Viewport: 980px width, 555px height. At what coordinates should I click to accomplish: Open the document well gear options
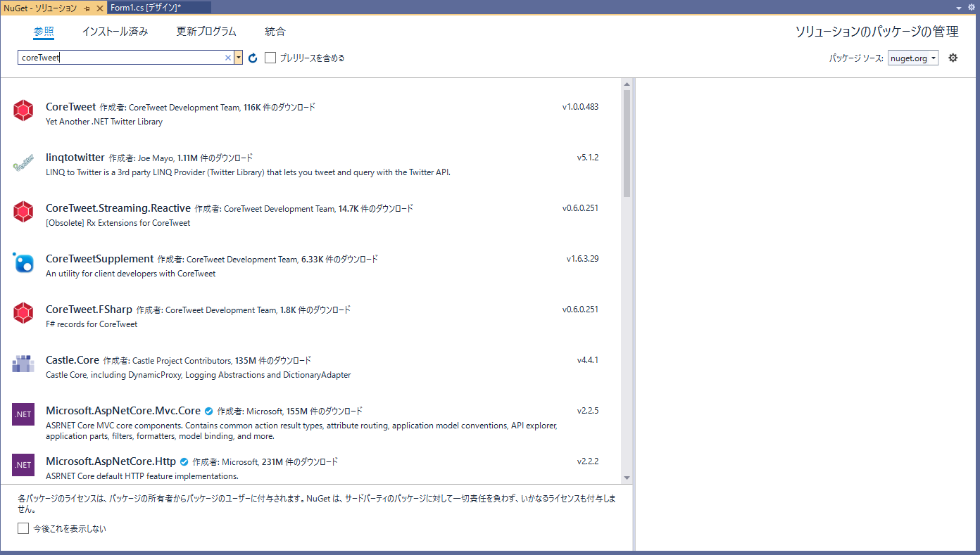click(x=972, y=7)
